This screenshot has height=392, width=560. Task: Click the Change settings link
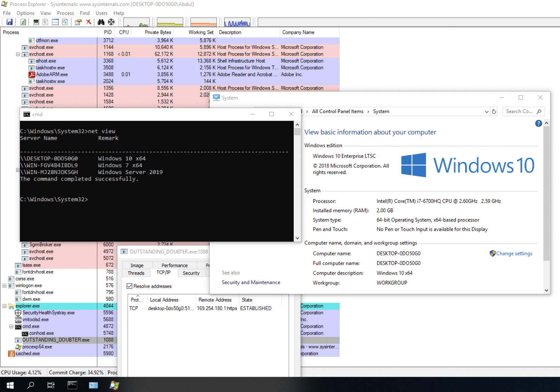point(514,253)
